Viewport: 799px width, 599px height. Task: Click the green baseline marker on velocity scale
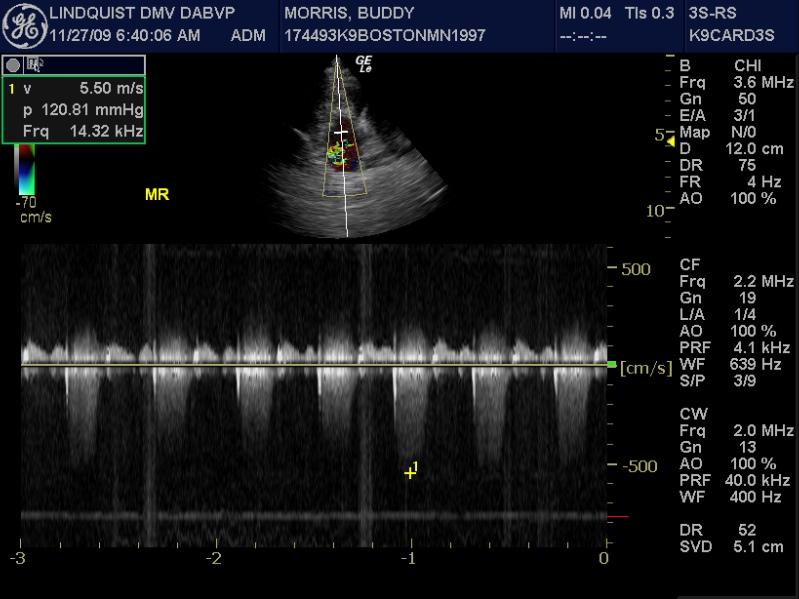pyautogui.click(x=611, y=365)
